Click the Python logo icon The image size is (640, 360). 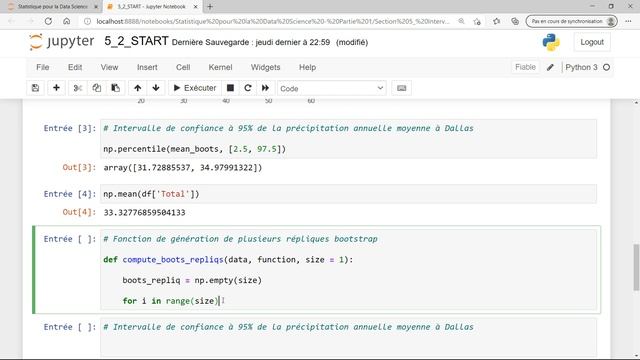tap(551, 42)
